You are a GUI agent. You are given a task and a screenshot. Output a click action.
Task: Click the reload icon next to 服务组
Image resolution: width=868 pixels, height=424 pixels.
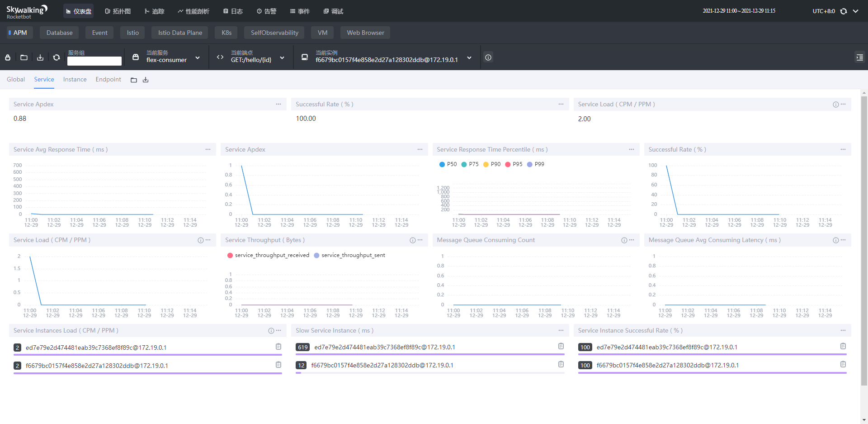(x=57, y=57)
